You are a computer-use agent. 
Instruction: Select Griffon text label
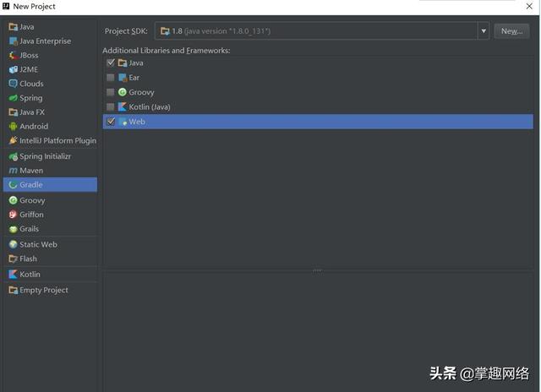(x=32, y=215)
